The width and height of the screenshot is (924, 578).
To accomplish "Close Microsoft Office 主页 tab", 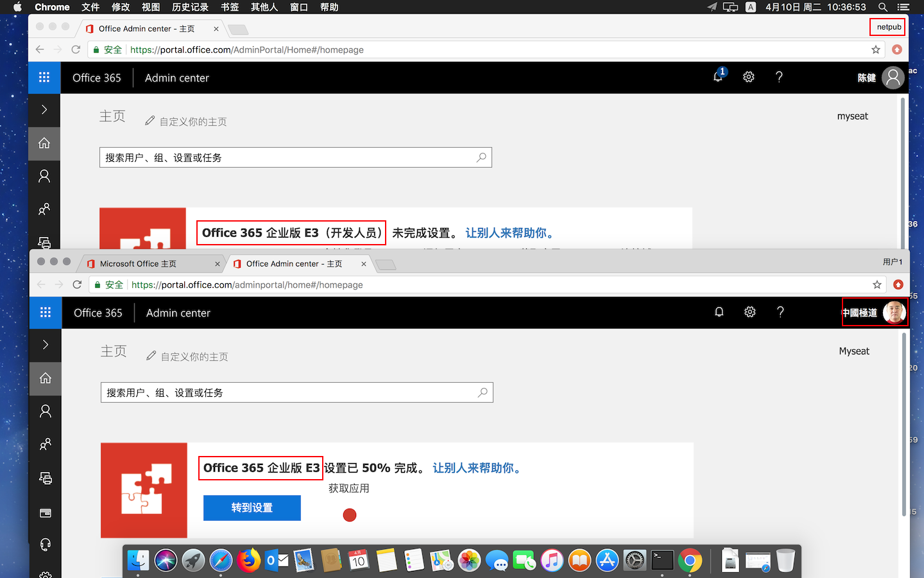I will point(218,264).
